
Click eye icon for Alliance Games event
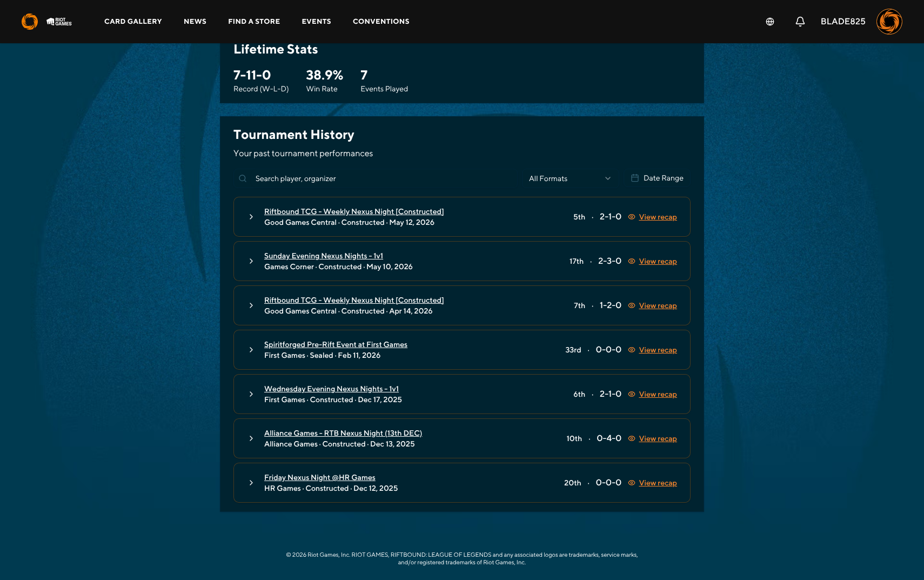click(632, 438)
